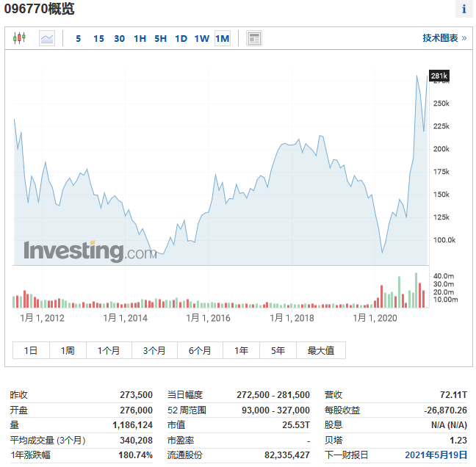Click the news overlay icon in toolbar
Viewport: 476px width, 467px height.
(254, 38)
